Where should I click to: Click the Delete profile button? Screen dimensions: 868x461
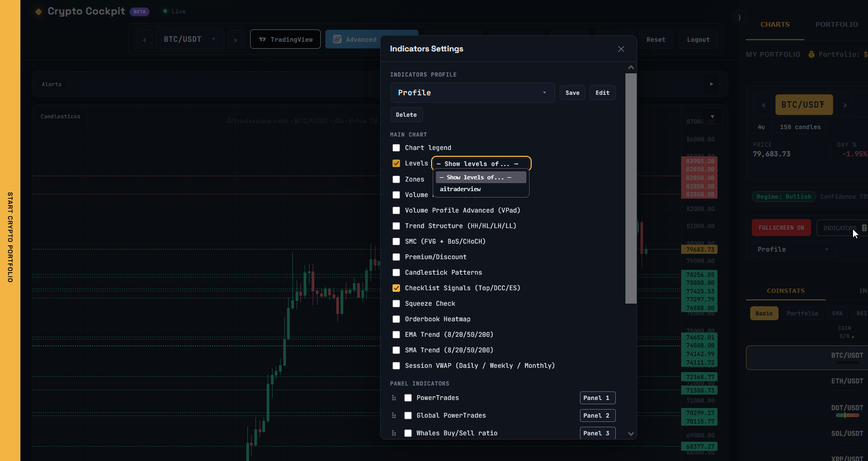(406, 115)
